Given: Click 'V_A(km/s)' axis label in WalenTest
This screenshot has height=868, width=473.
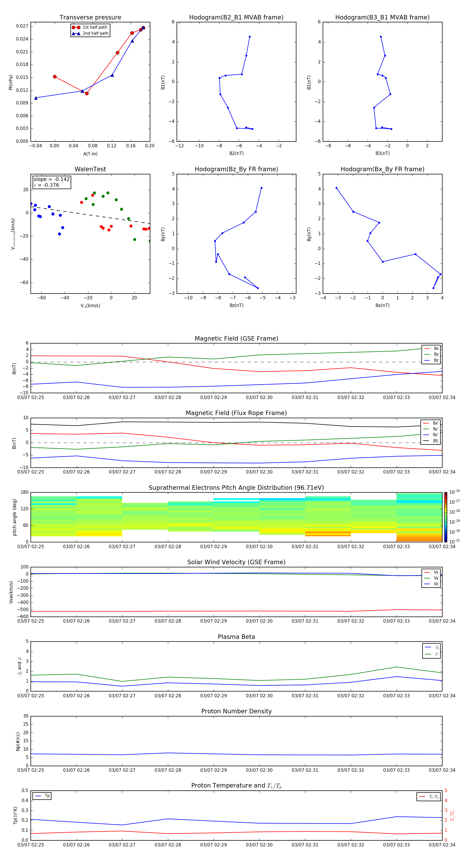Looking at the screenshot, I should (90, 306).
